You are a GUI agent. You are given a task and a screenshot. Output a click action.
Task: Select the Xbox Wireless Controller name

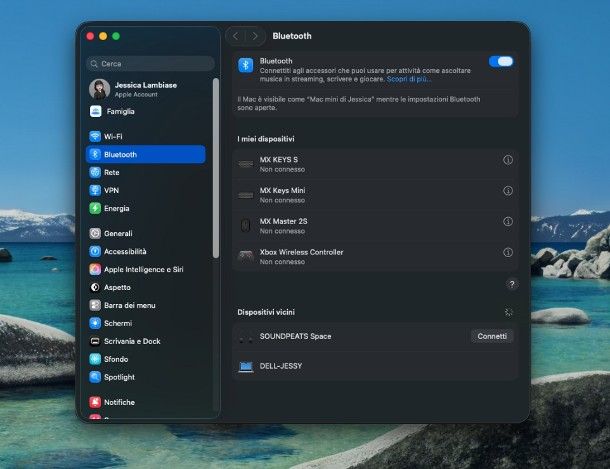coord(301,252)
